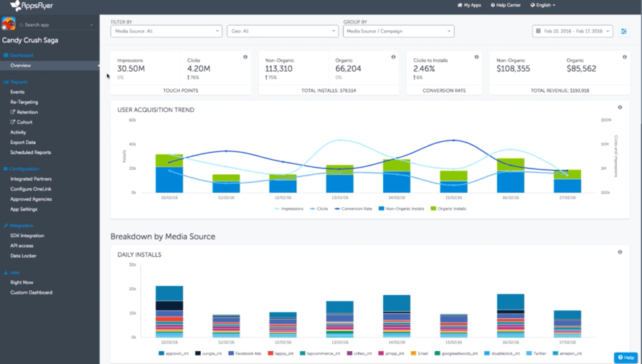Click the filter settings sliders icon
The image size is (642, 364).
pos(623,31)
